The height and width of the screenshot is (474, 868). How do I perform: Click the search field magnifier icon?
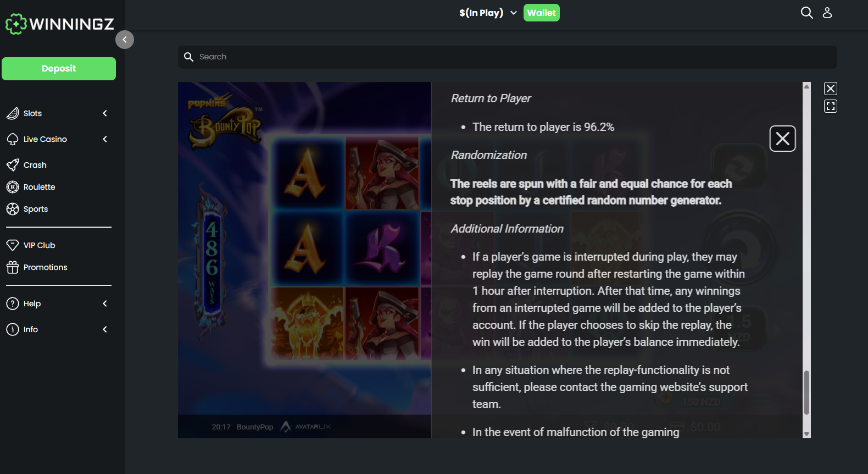point(188,57)
